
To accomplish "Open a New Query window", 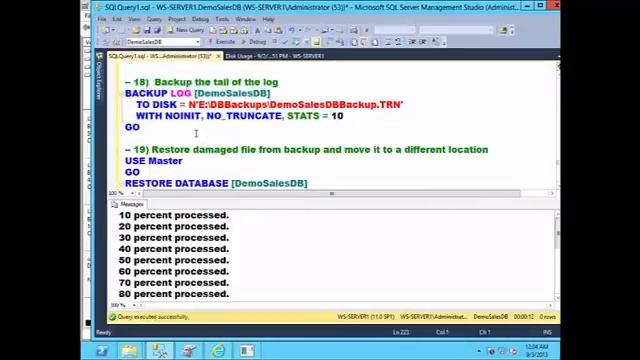I will click(186, 30).
